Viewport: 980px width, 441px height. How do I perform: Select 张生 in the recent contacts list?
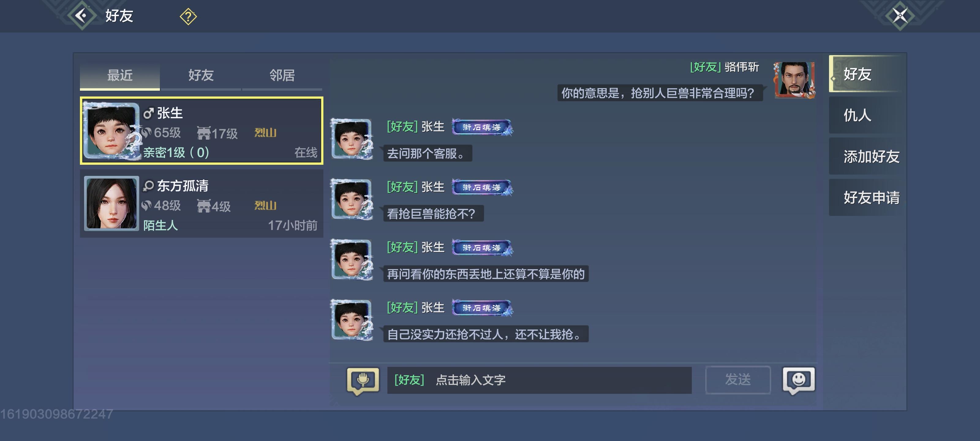coord(202,130)
